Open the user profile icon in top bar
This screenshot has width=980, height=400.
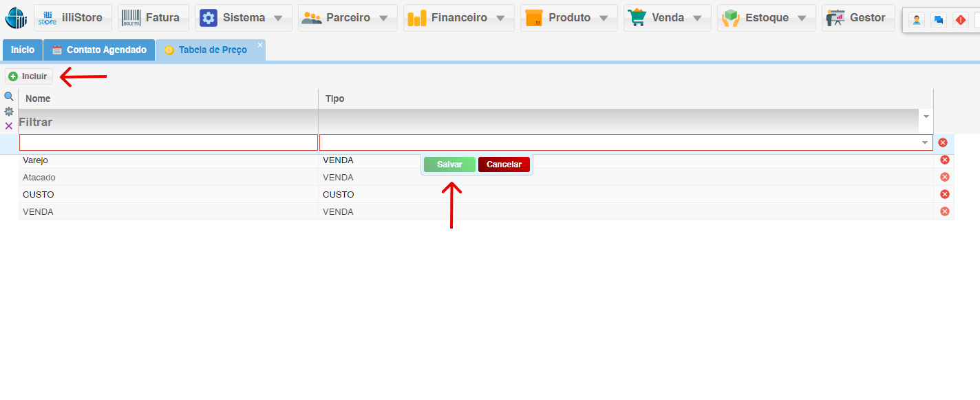click(917, 20)
